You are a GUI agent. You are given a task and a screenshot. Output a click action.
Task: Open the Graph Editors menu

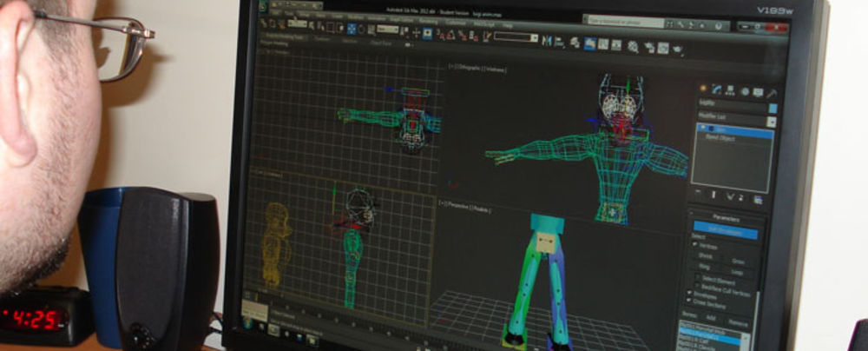click(401, 20)
